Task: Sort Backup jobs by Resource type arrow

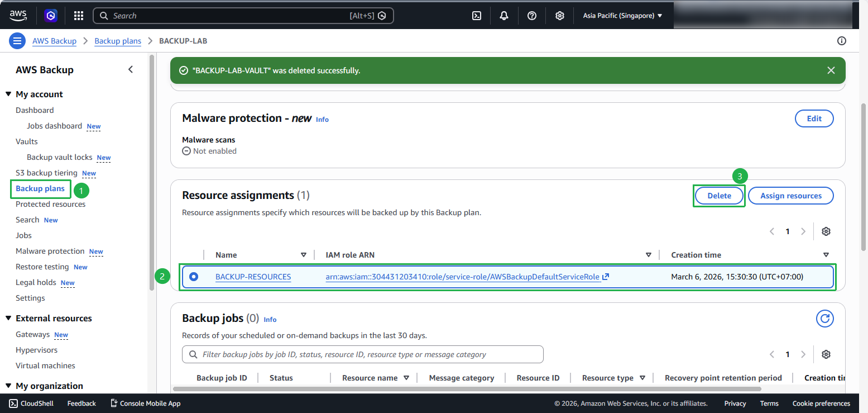Action: point(642,378)
